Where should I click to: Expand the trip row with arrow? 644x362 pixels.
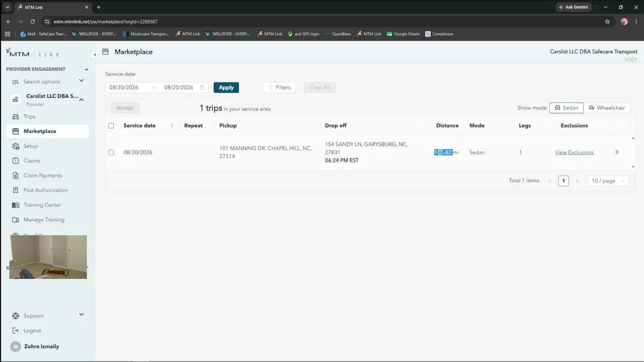617,152
